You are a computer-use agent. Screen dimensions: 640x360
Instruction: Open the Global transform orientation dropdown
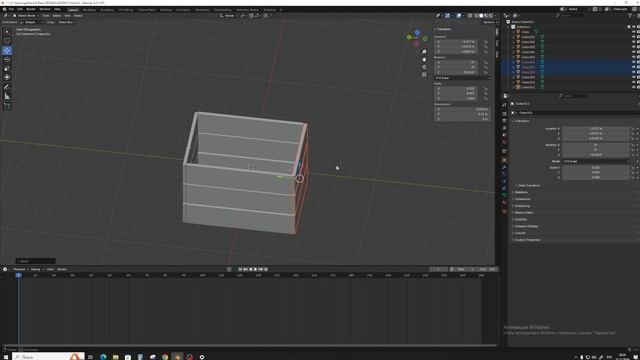tap(228, 16)
